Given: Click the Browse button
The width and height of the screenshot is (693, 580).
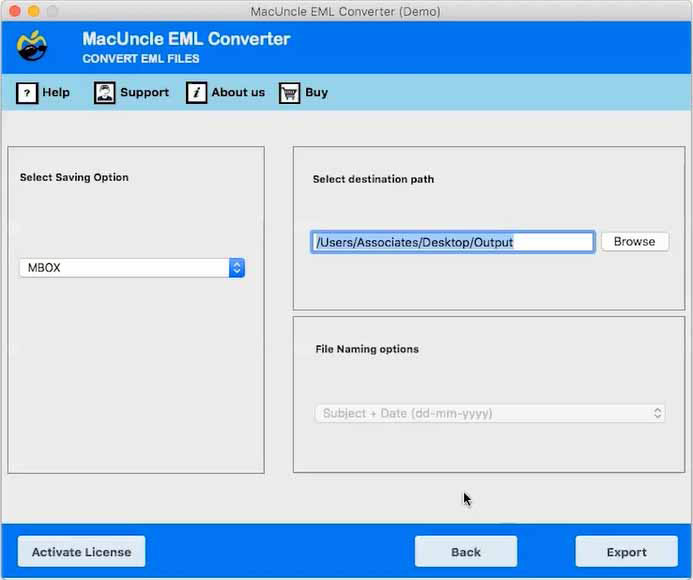Looking at the screenshot, I should tap(635, 241).
